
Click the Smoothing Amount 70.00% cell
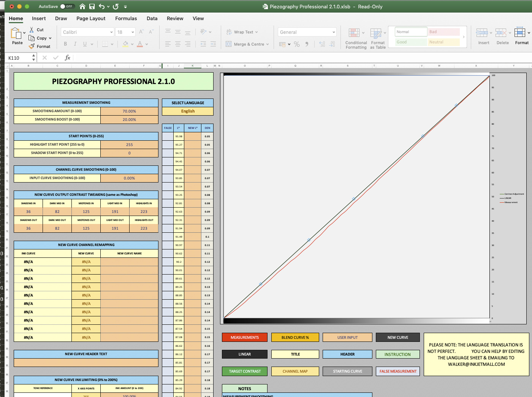pos(129,111)
